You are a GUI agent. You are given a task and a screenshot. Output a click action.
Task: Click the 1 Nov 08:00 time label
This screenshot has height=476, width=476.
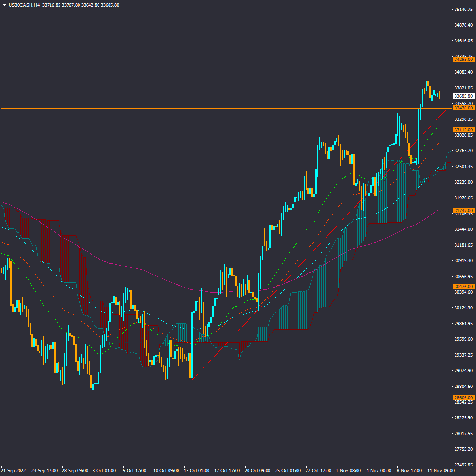[x=349, y=470]
